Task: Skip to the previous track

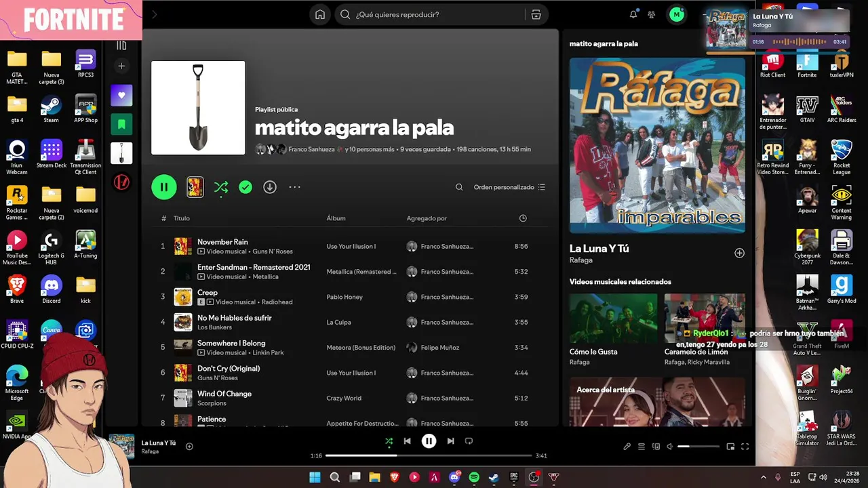Action: pos(407,441)
